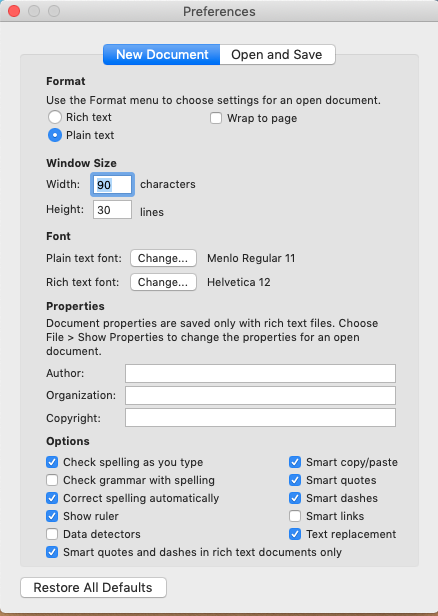Enable the Smart links checkbox
Image resolution: width=438 pixels, height=616 pixels.
(x=295, y=516)
